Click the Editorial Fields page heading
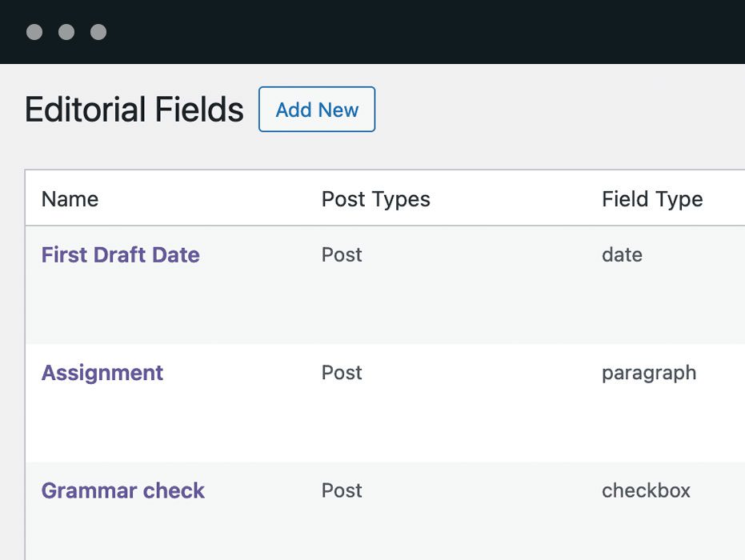Image resolution: width=745 pixels, height=560 pixels. click(x=134, y=110)
